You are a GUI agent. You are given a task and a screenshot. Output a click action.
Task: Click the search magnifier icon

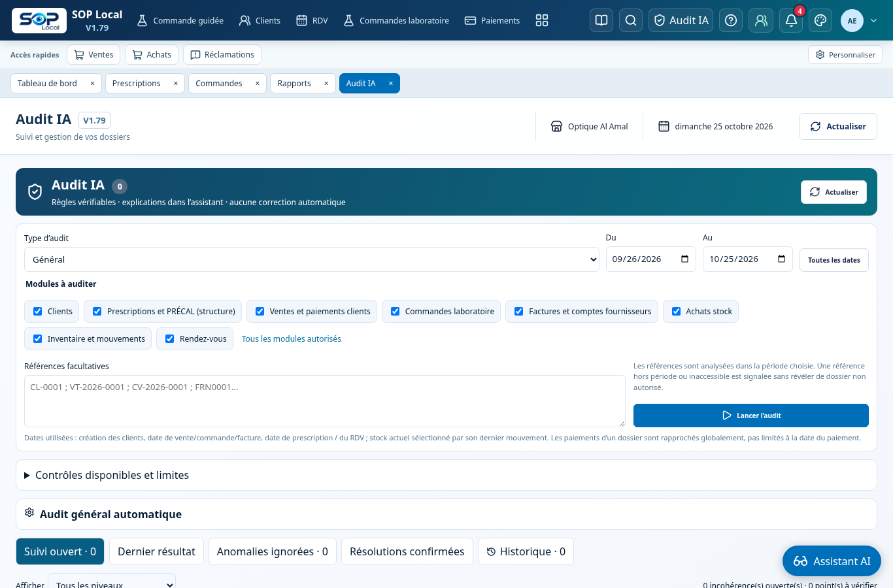point(631,20)
